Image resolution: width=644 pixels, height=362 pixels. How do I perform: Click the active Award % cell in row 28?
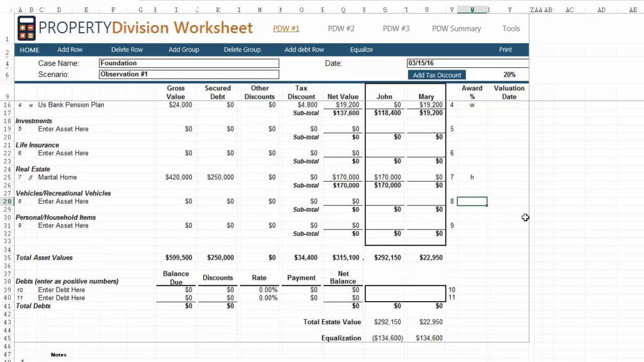(x=472, y=202)
